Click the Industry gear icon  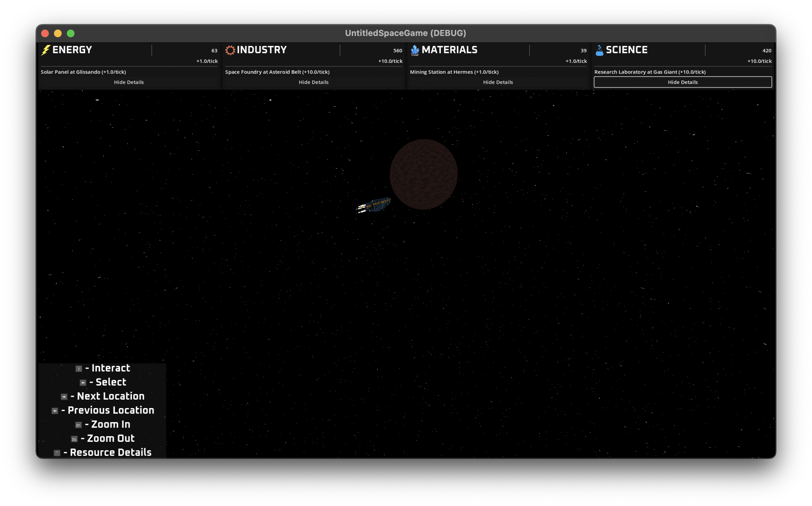click(x=230, y=50)
